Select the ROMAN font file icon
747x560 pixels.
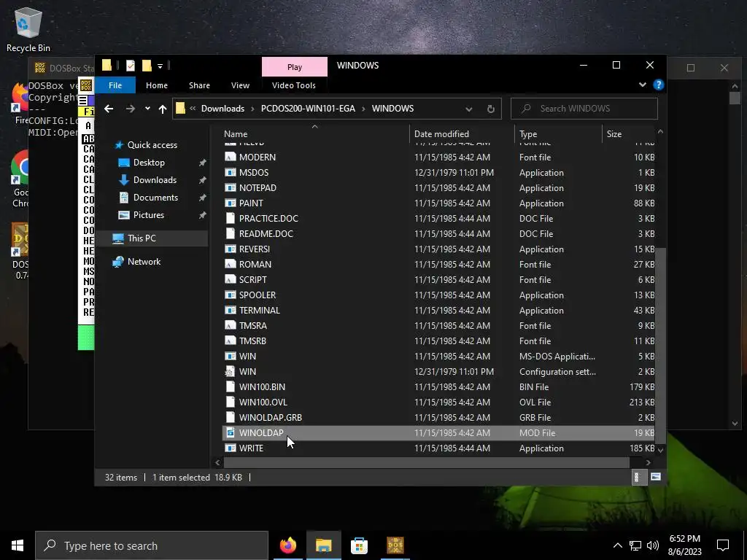230,264
